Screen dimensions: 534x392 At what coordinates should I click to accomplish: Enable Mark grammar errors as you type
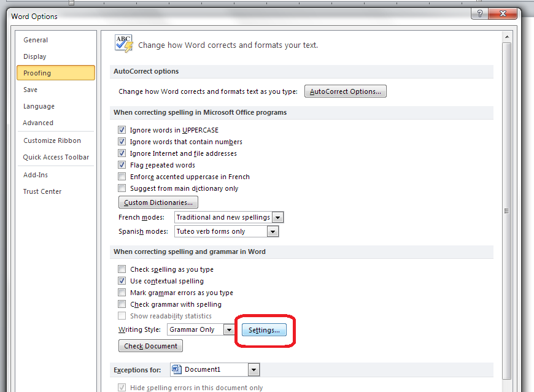(x=122, y=293)
